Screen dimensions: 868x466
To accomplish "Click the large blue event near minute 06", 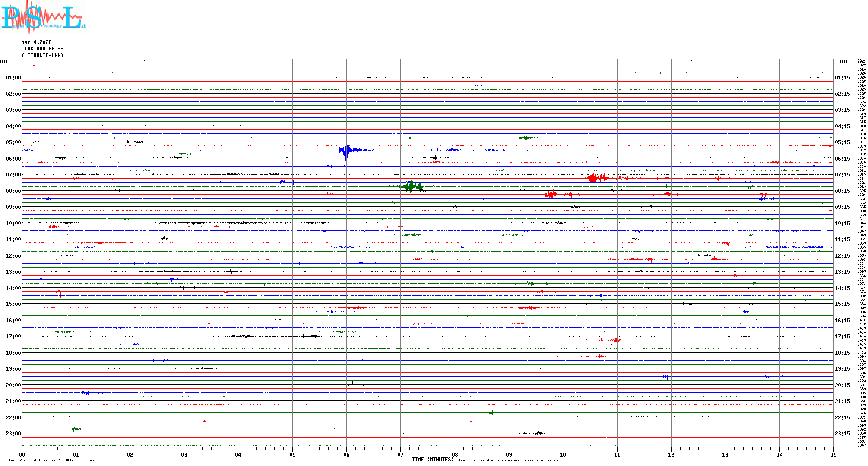I will (x=346, y=150).
